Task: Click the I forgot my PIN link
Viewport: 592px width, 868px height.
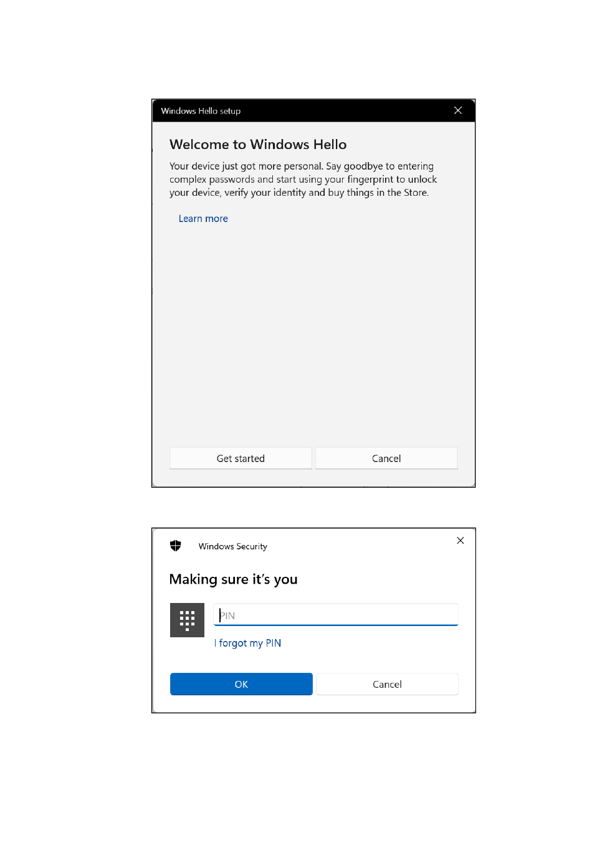Action: click(x=248, y=643)
